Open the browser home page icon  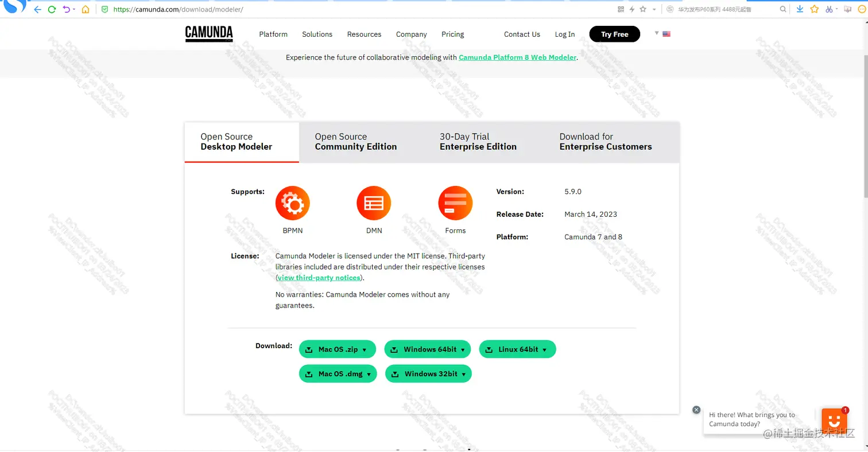pos(85,9)
